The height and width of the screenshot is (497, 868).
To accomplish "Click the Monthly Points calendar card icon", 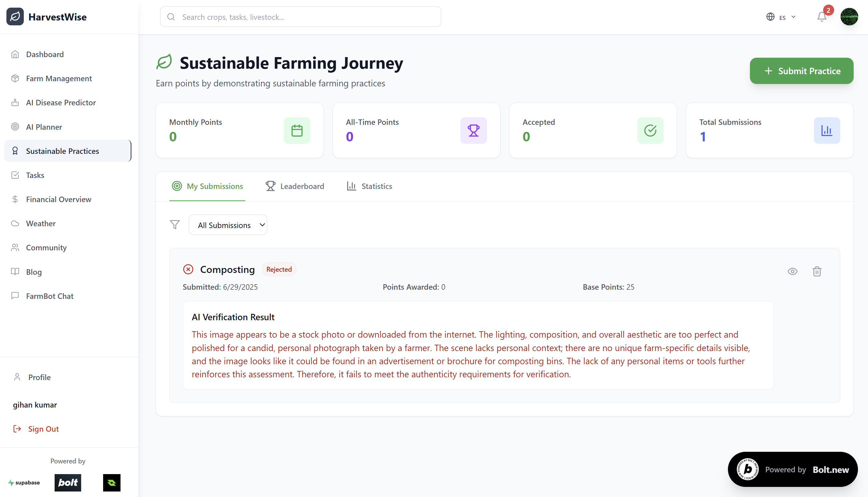I will pos(297,130).
